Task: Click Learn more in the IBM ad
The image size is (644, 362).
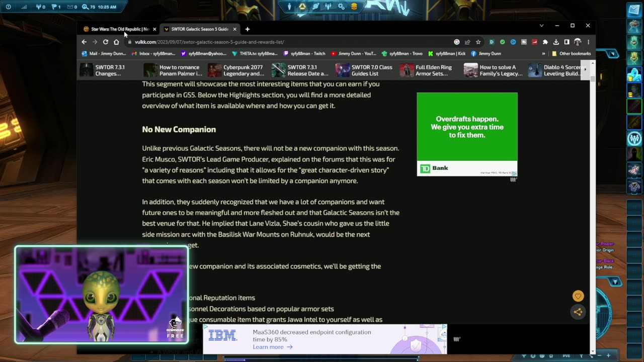Action: coord(273,347)
